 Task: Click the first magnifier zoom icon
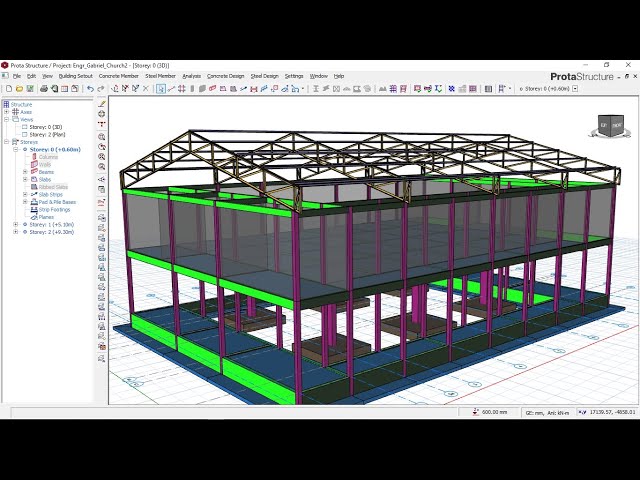click(x=102, y=137)
